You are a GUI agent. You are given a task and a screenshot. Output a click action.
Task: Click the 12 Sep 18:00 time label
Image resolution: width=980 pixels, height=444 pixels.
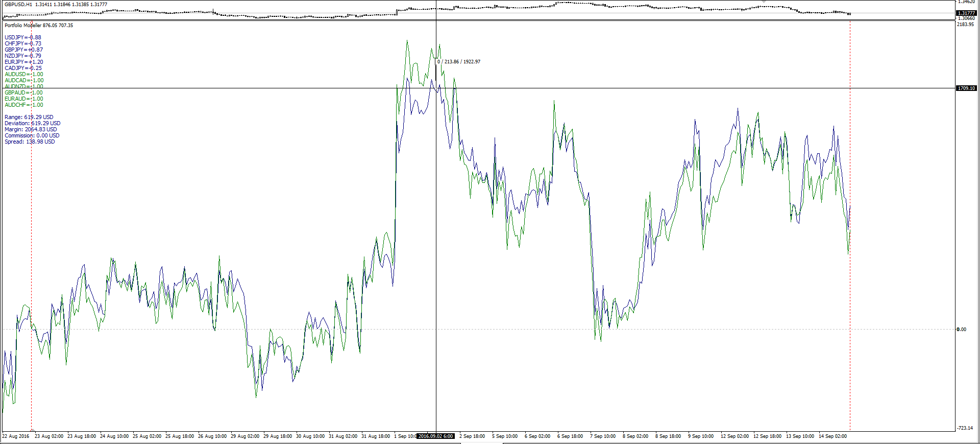[767, 436]
